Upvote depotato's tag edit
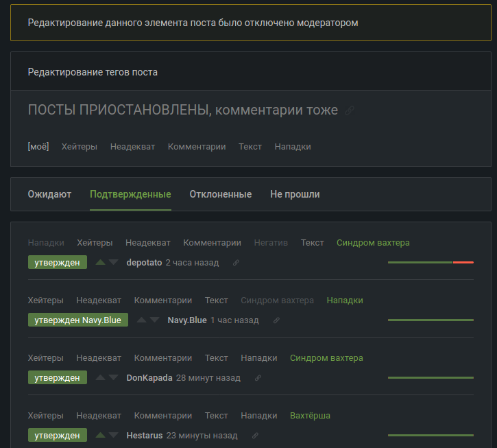Viewport: 497px width, 448px height. (101, 262)
